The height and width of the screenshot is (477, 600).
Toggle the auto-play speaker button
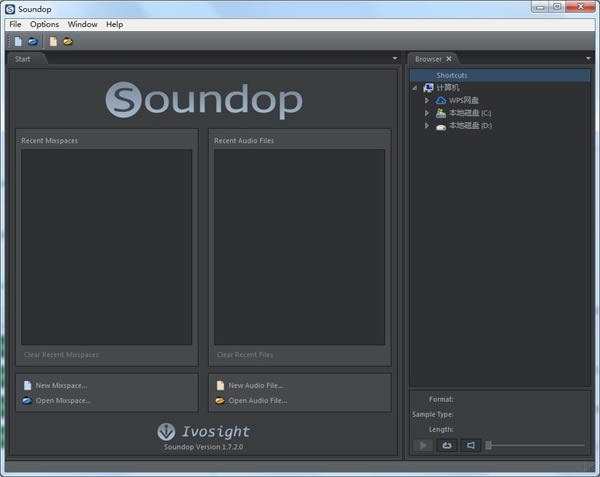coord(471,445)
